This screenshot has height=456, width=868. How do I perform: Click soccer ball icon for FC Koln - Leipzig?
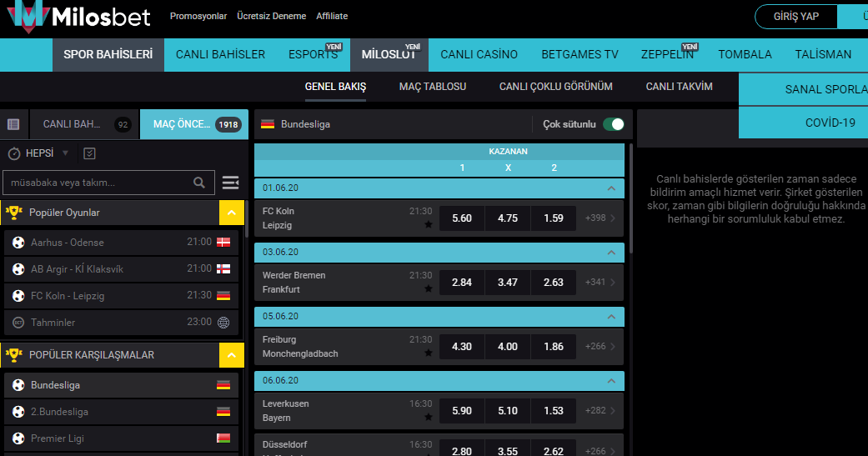(x=18, y=295)
